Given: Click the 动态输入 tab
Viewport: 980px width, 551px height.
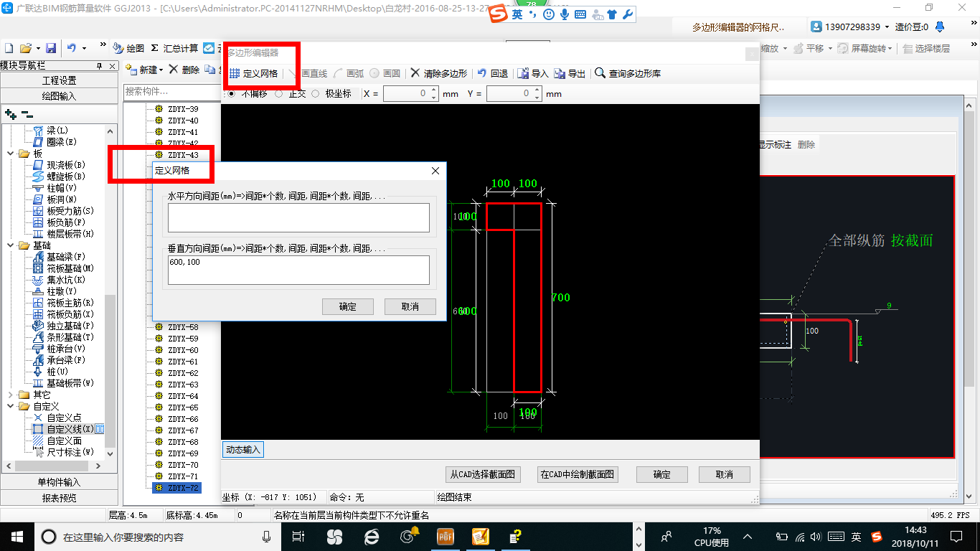Looking at the screenshot, I should (243, 450).
